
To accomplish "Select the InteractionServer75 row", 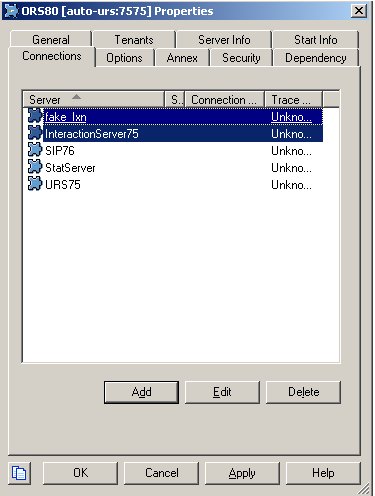I will (x=175, y=134).
